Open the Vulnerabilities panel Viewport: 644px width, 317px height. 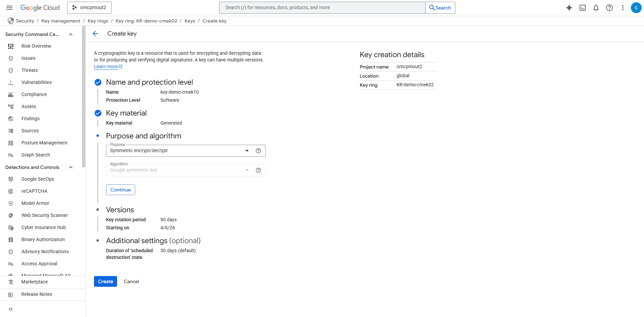37,82
